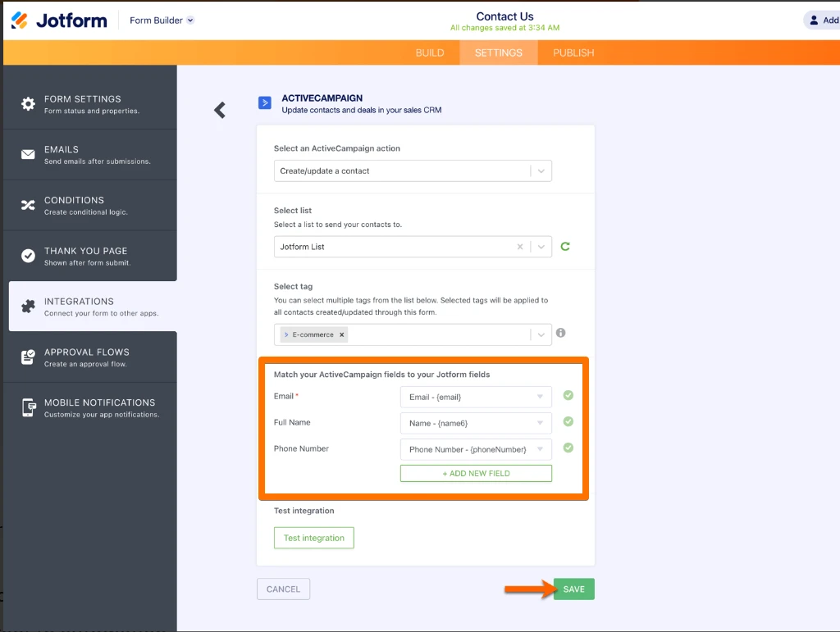Refresh the ActiveCampaign list options
Image resolution: width=840 pixels, height=632 pixels.
(565, 246)
